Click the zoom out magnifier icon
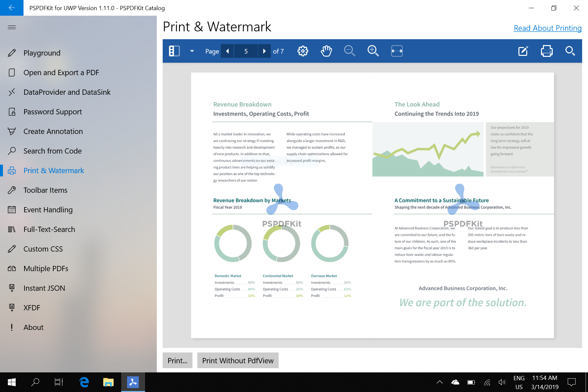The width and height of the screenshot is (588, 392). click(x=350, y=51)
